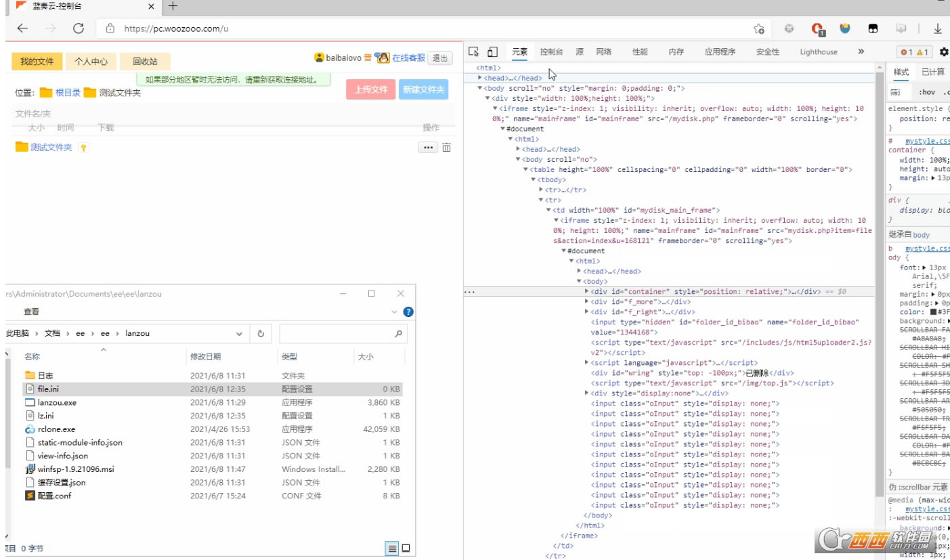Open the gray circular extension icon

pos(790,28)
